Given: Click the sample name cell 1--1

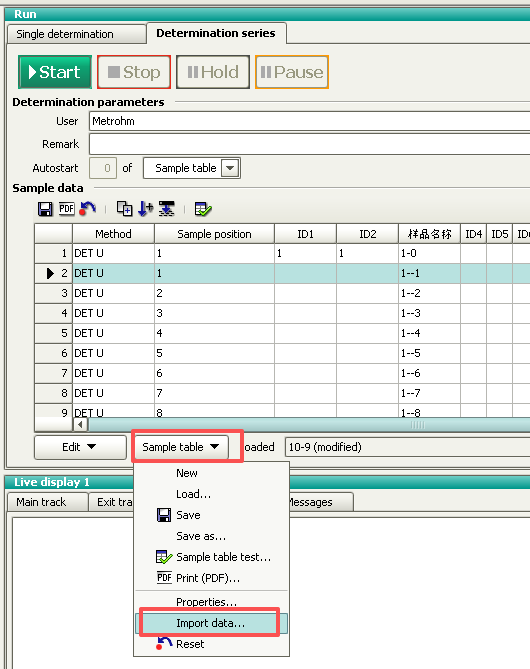Looking at the screenshot, I should (429, 273).
